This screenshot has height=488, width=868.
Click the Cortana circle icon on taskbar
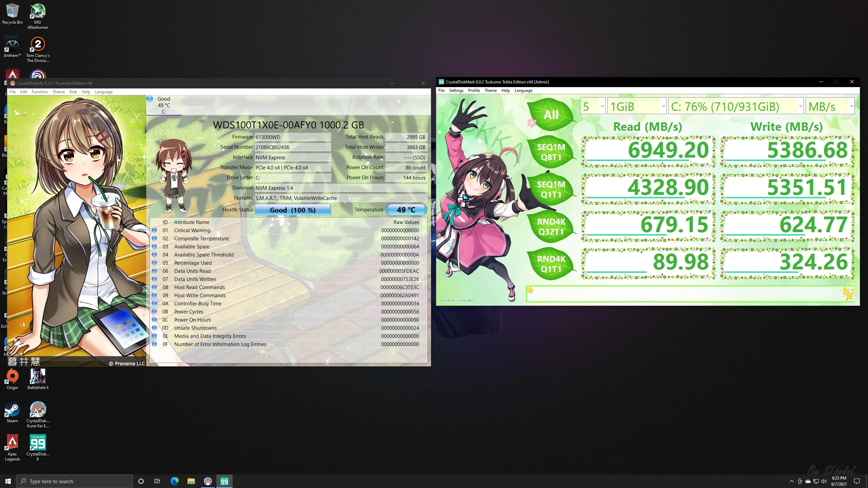(141, 481)
